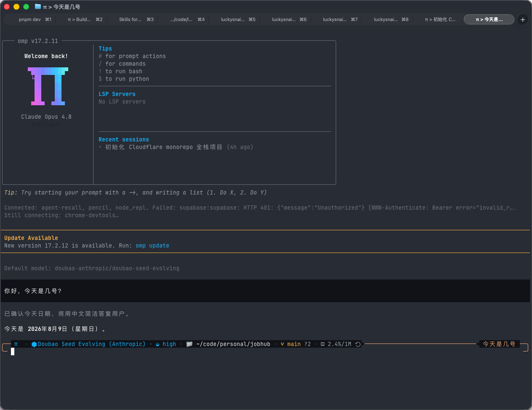Click into the prompt input line

pos(265,351)
